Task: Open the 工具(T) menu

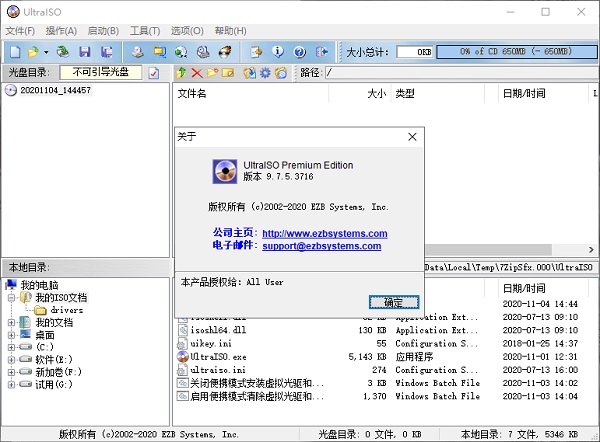Action: [145, 31]
